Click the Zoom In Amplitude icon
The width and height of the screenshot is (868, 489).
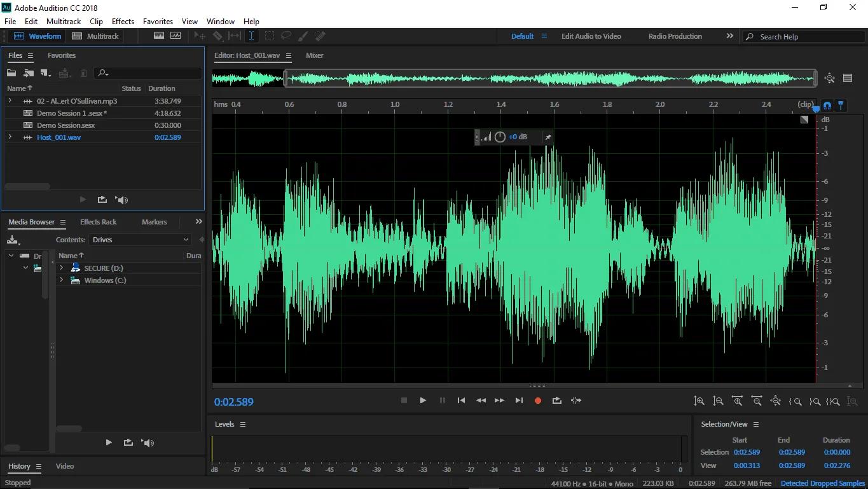click(699, 401)
